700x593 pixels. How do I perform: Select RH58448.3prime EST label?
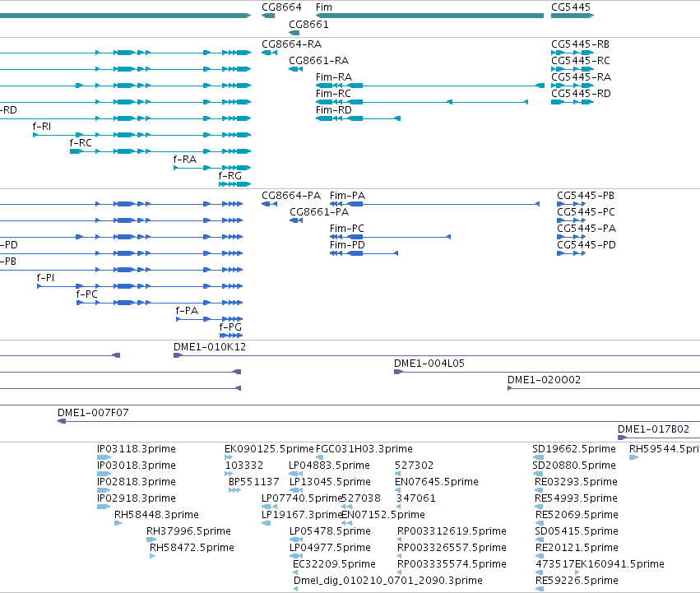tap(156, 515)
